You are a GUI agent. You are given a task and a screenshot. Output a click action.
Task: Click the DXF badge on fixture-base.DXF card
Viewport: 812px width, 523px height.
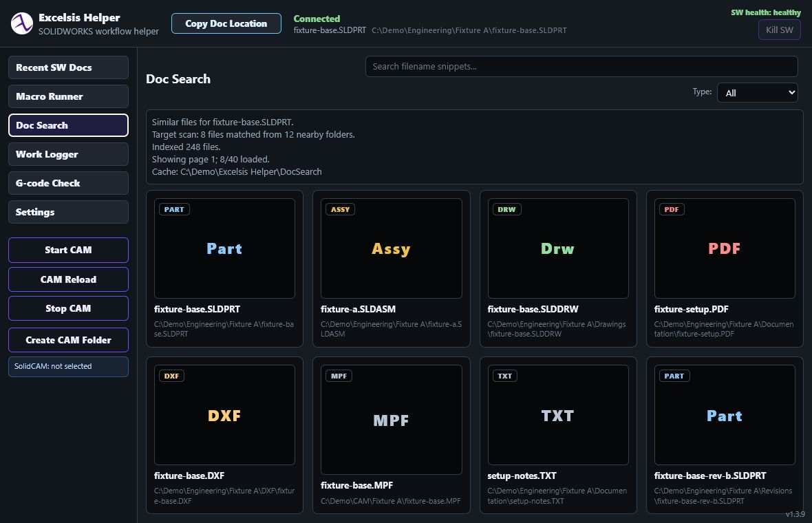point(171,376)
